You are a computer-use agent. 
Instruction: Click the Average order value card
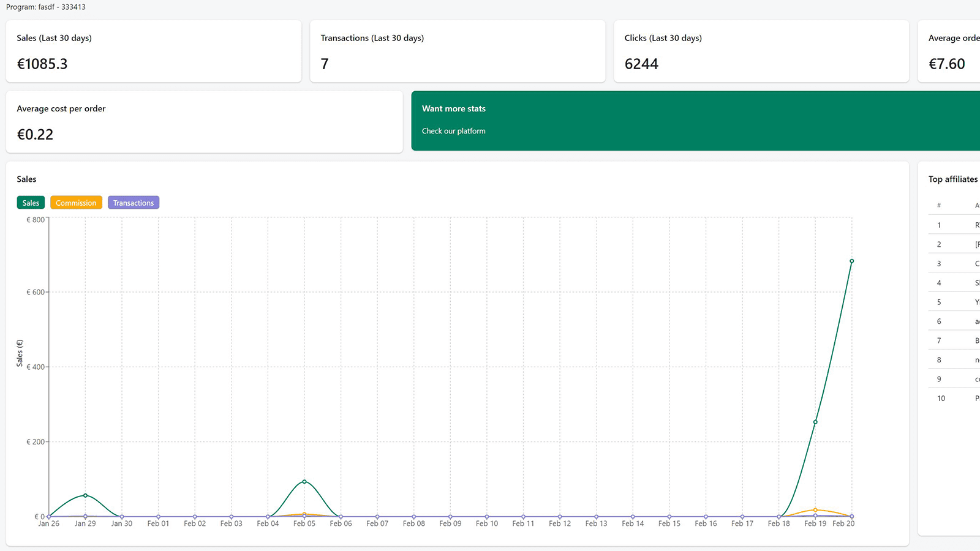953,51
